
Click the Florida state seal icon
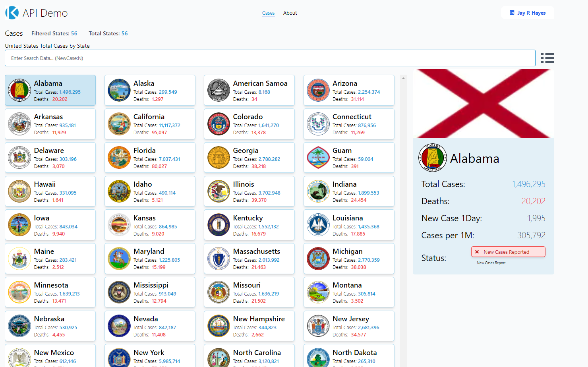coord(119,158)
